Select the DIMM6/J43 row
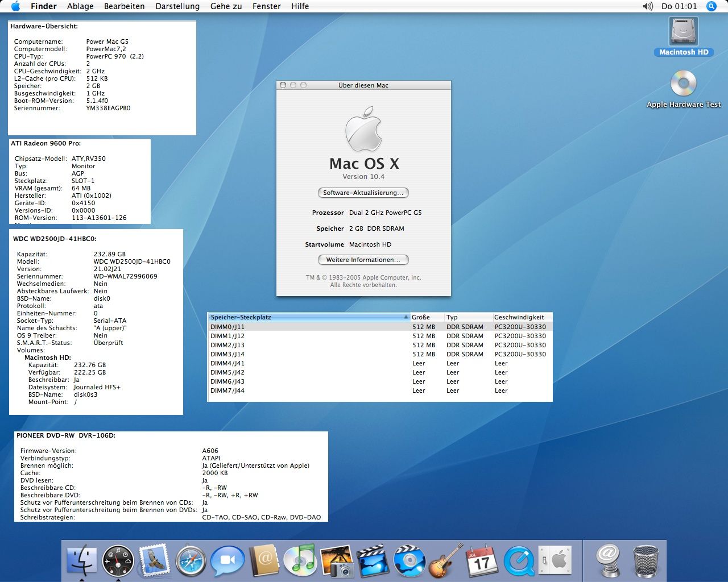This screenshot has height=582, width=728. 380,381
